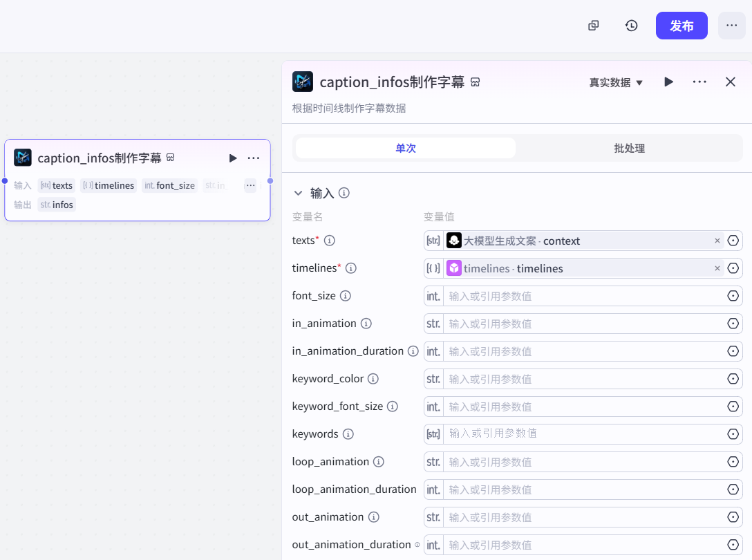This screenshot has height=560, width=752.
Task: Click info icon next to 输入 heading
Action: (344, 193)
